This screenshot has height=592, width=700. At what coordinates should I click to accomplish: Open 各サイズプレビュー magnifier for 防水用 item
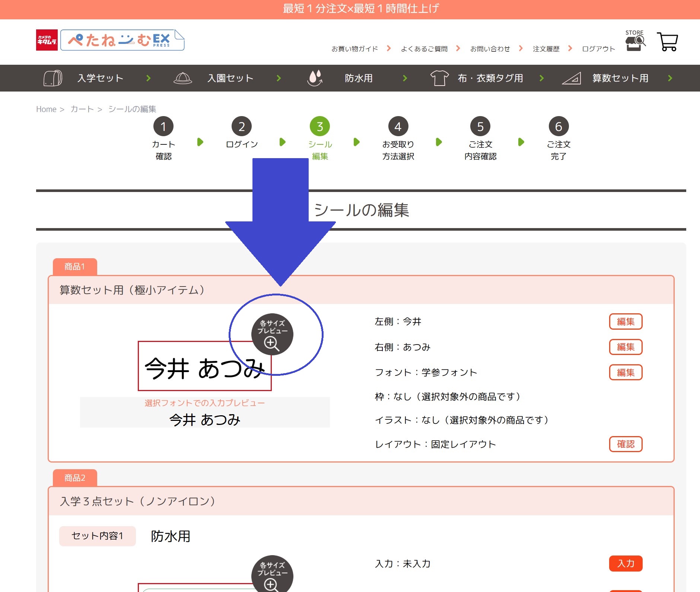click(272, 573)
